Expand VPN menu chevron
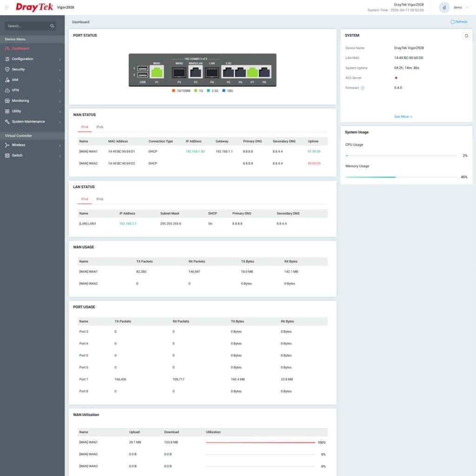 (x=60, y=91)
